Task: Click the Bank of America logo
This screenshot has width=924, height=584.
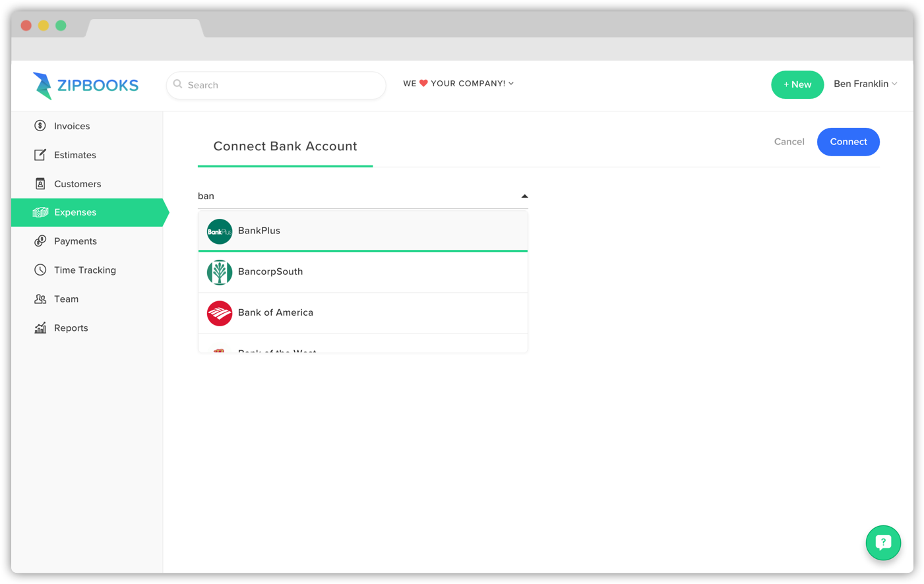Action: point(220,313)
